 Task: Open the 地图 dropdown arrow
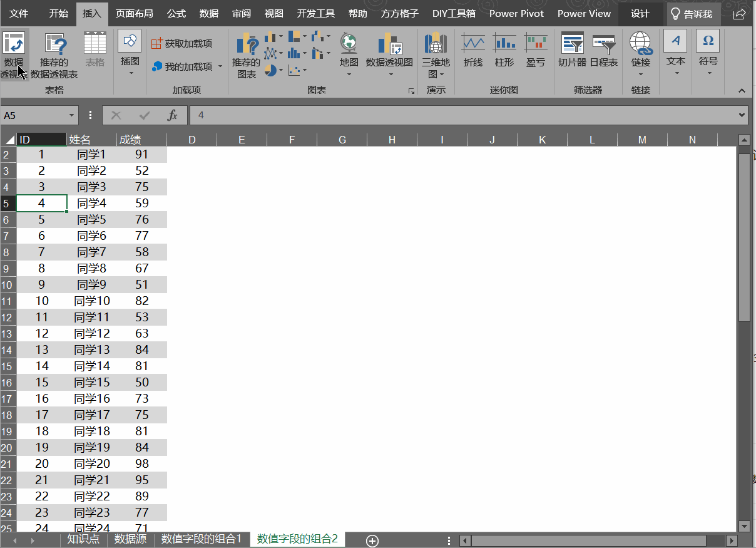point(349,75)
